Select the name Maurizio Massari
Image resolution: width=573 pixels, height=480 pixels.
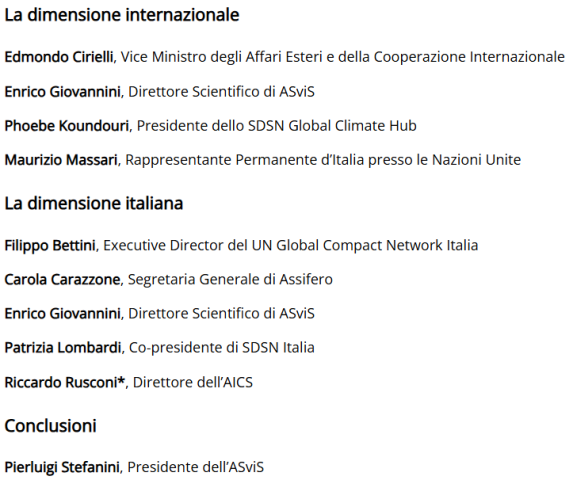(61, 160)
